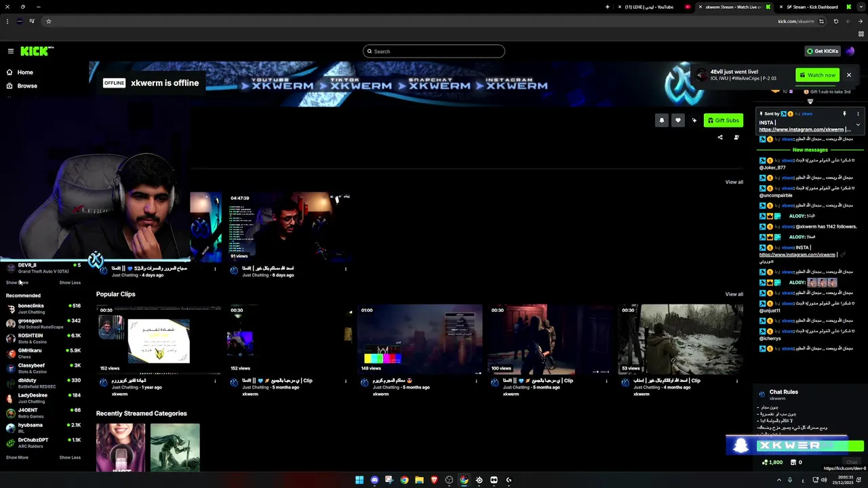
Task: Collapse the gift leaderboard arrow
Action: [810, 102]
